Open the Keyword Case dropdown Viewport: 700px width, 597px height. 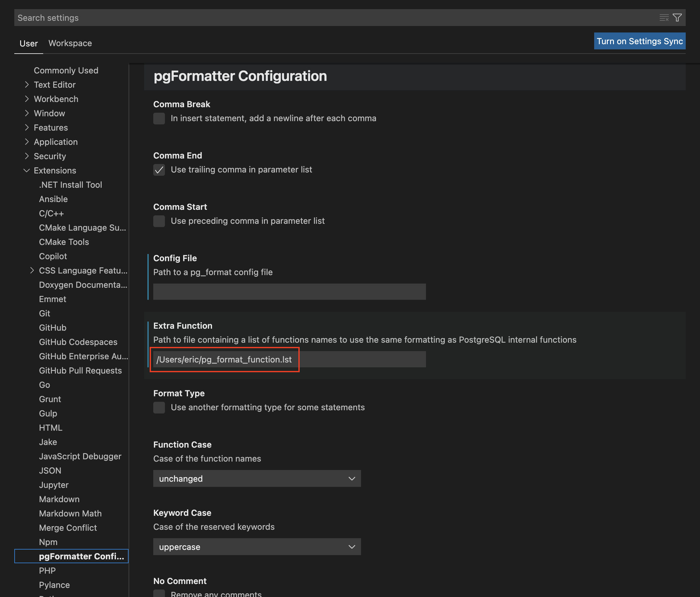coord(257,547)
